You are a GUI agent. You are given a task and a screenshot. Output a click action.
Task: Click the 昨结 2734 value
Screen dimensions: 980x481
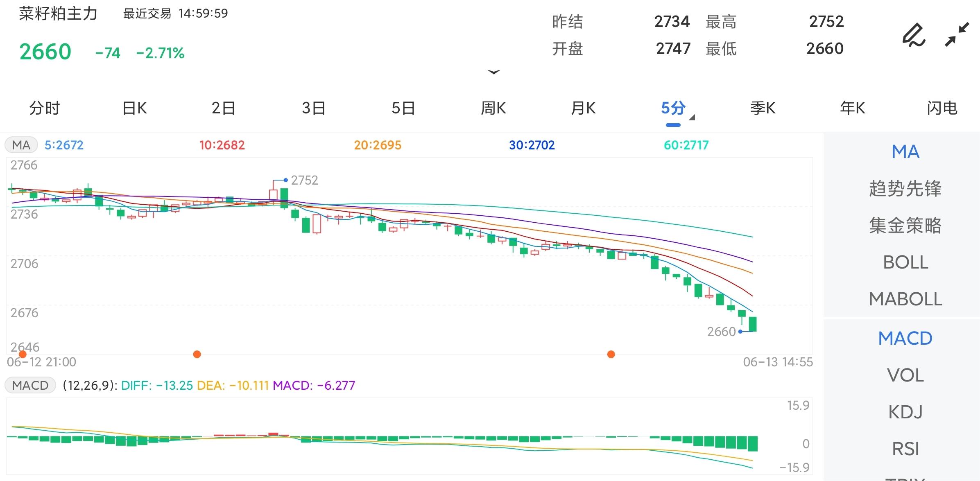click(672, 21)
